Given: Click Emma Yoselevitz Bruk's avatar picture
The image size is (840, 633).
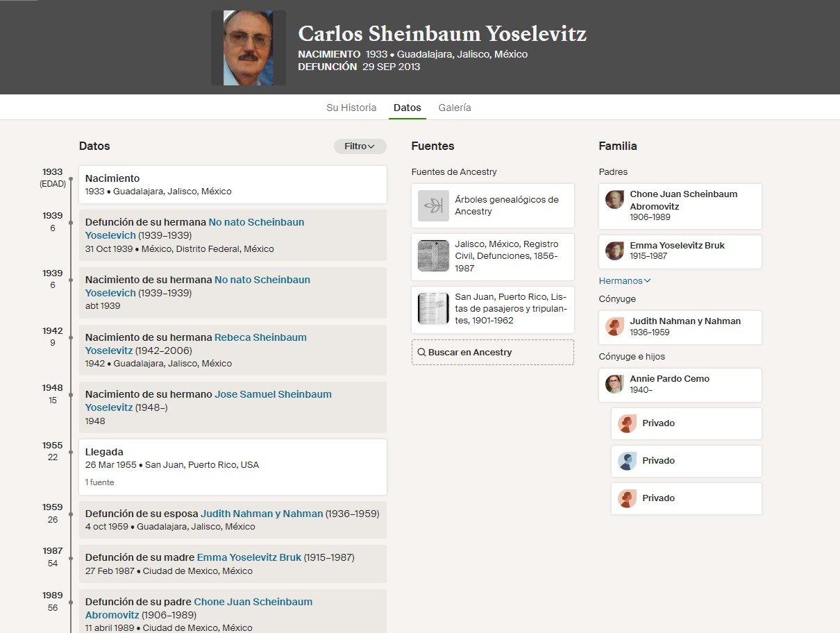Looking at the screenshot, I should (614, 251).
